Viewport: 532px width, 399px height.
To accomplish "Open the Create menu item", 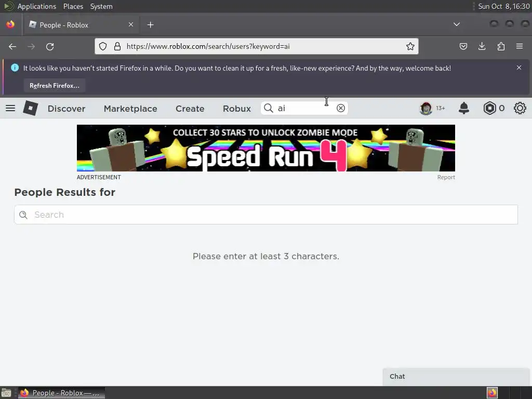I will [x=190, y=109].
